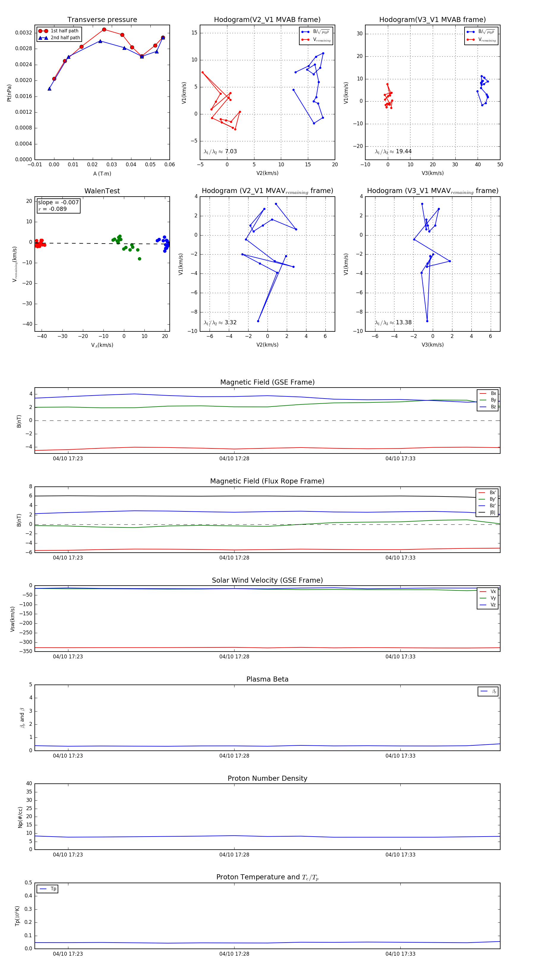
Task: Click the eigenvalue ratio text ending in 7.03
Action: pos(220,151)
